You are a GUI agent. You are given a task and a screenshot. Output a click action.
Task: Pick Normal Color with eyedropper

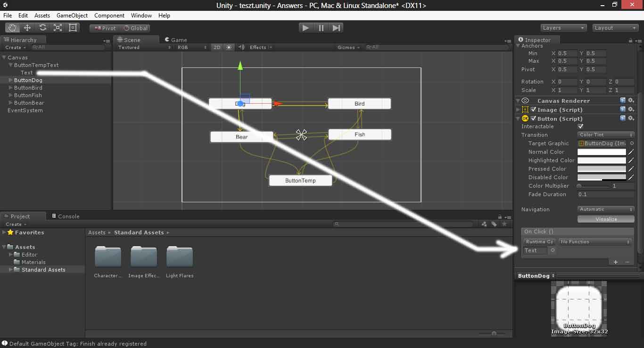631,152
